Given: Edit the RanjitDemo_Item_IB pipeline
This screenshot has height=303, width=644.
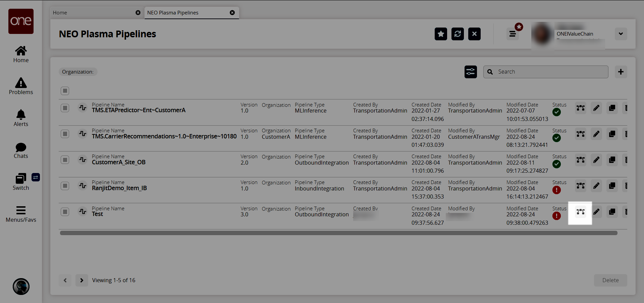Looking at the screenshot, I should [596, 186].
